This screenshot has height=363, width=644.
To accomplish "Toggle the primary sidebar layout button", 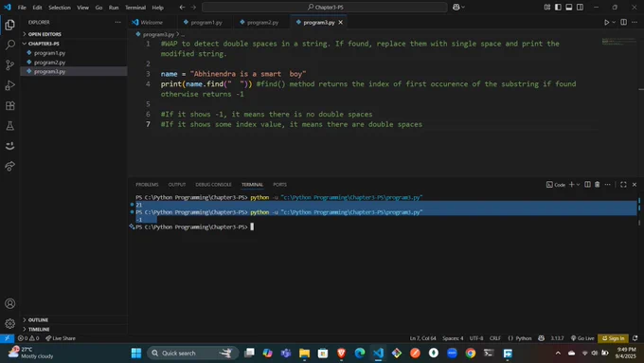I will click(558, 7).
